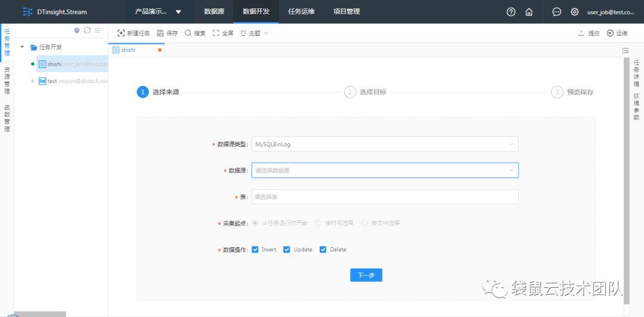Uncheck the Delete checkbox
This screenshot has width=644, height=317.
click(x=323, y=250)
